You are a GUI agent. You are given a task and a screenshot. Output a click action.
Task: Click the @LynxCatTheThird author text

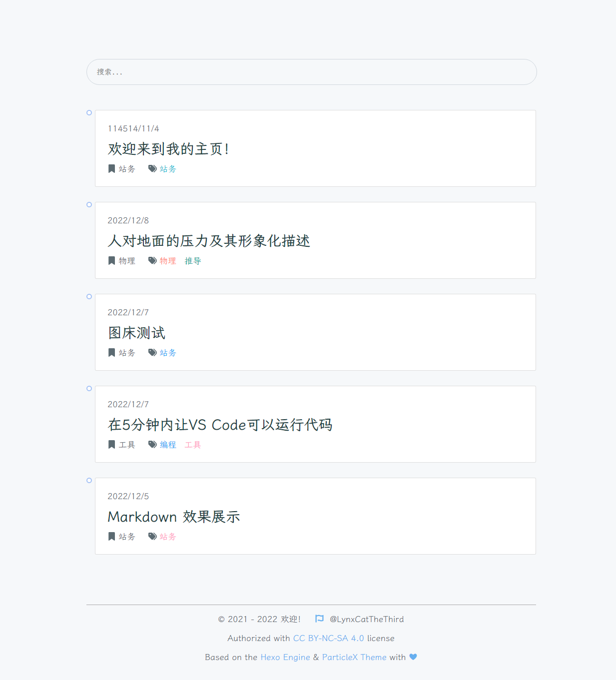coord(367,619)
